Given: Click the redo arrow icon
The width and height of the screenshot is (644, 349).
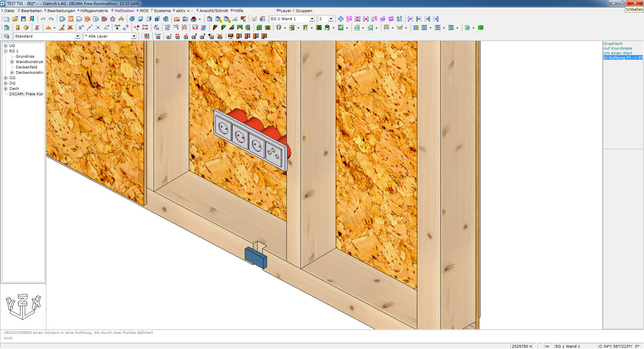Looking at the screenshot, I should [51, 19].
